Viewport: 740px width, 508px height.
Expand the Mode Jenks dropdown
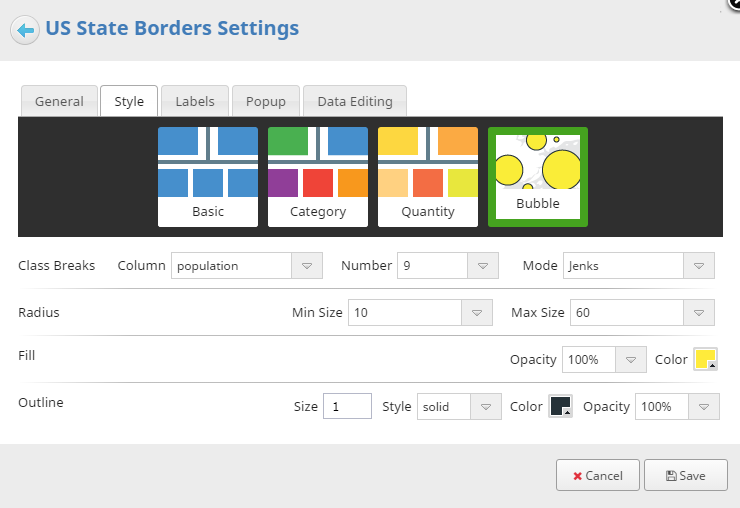pos(639,266)
